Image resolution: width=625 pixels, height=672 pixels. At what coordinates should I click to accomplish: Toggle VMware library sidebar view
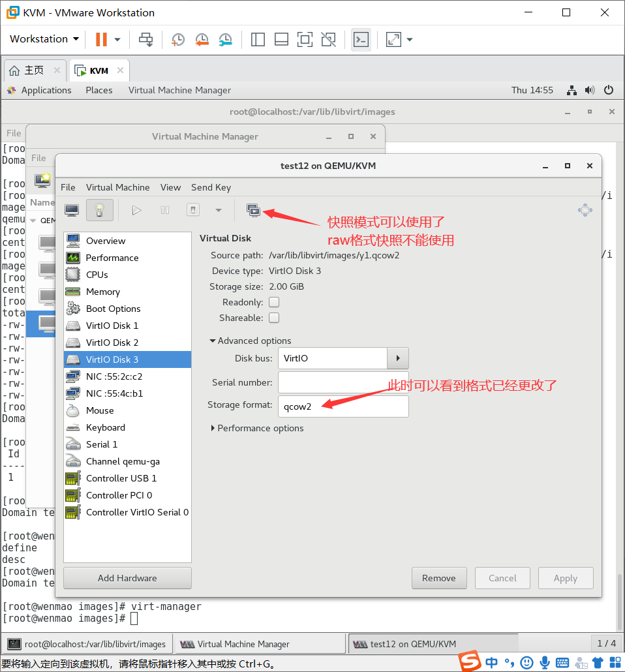(x=258, y=39)
